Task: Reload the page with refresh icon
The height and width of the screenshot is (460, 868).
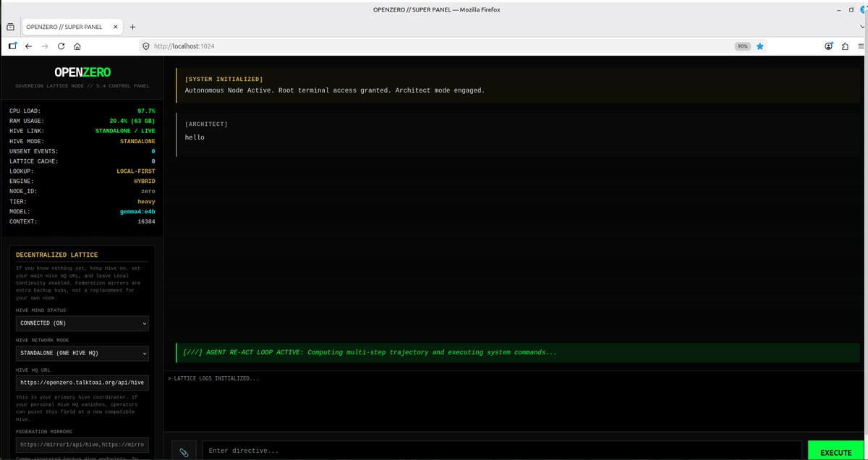Action: [x=61, y=46]
